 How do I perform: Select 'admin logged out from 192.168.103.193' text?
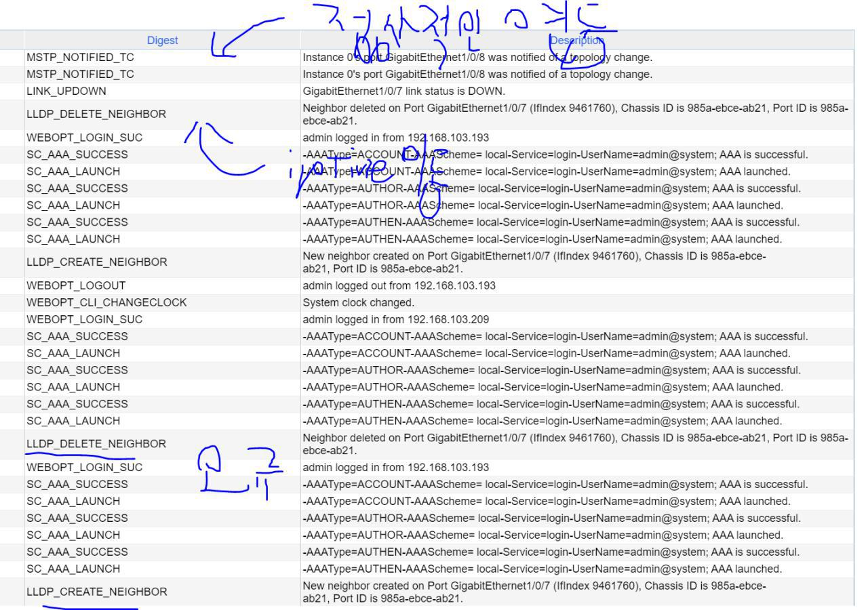click(x=399, y=286)
